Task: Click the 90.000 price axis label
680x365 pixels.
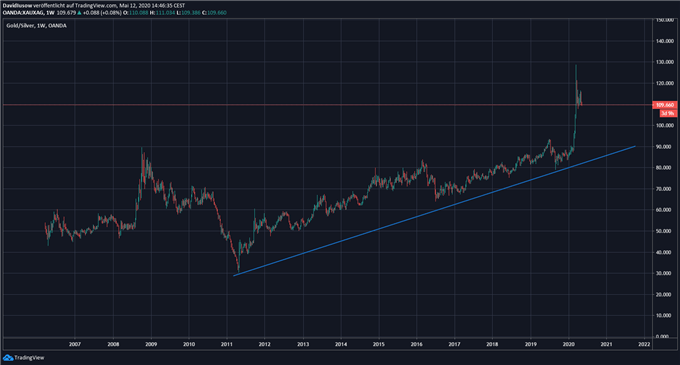Action: tap(664, 147)
